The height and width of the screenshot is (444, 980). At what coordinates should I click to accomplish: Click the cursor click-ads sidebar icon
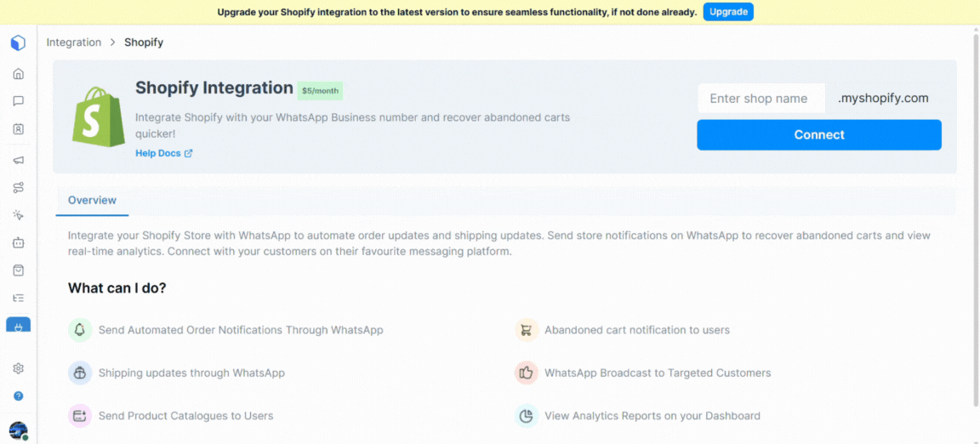pyautogui.click(x=18, y=215)
